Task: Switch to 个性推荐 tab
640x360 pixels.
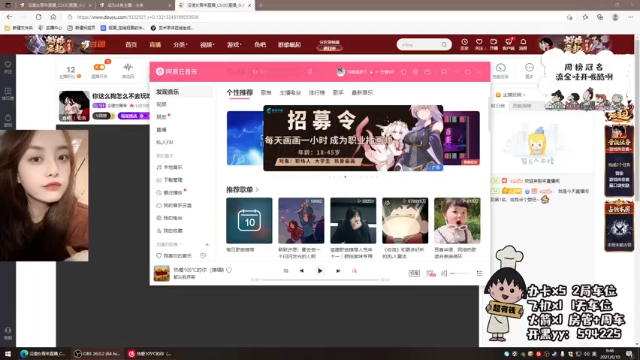Action: (x=240, y=93)
